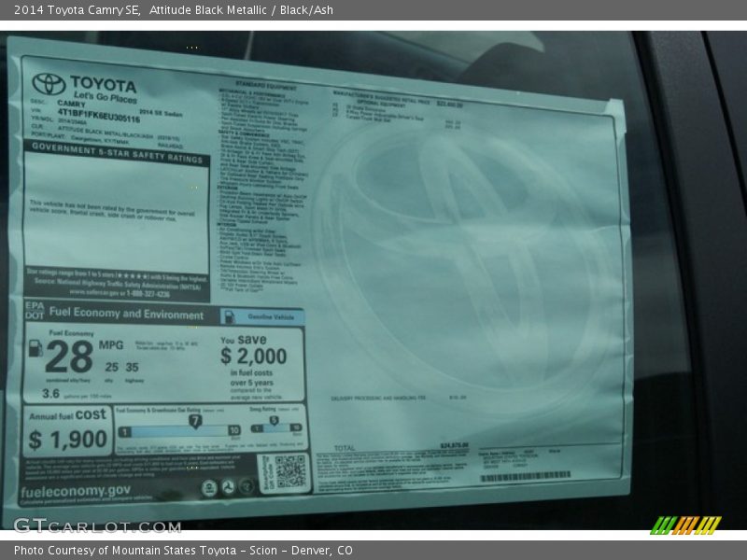
Task: Click the $ 1,900 annual cost amount
Action: pyautogui.click(x=67, y=440)
